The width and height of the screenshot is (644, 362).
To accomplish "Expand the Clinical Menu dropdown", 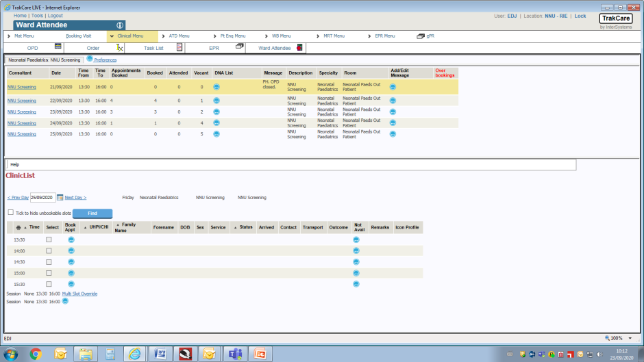I will click(x=130, y=36).
